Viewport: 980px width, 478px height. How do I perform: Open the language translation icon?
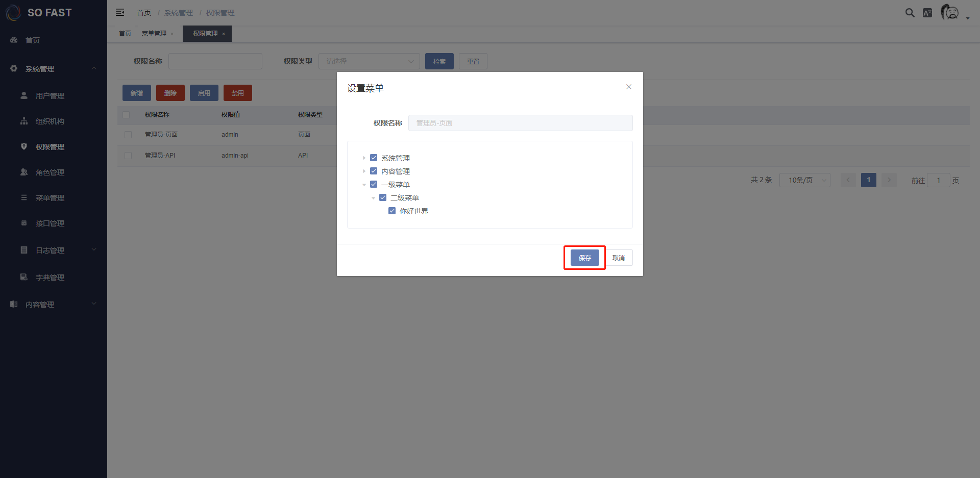click(x=927, y=13)
